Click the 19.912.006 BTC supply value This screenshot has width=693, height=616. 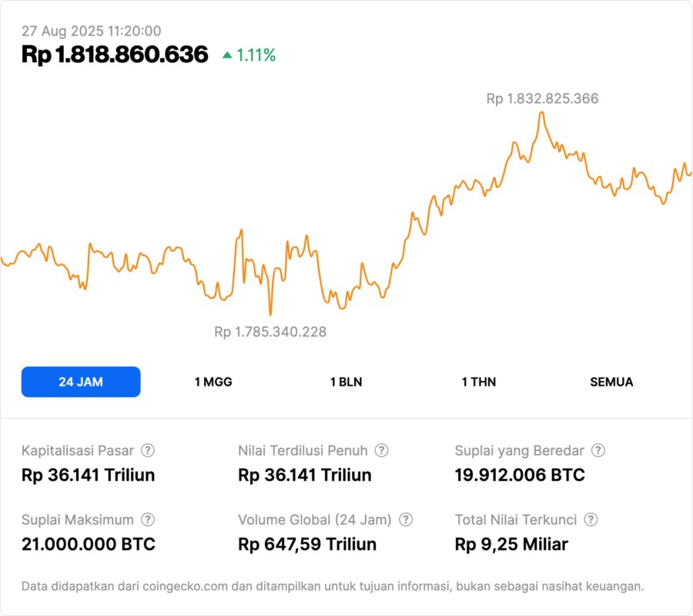tap(520, 475)
